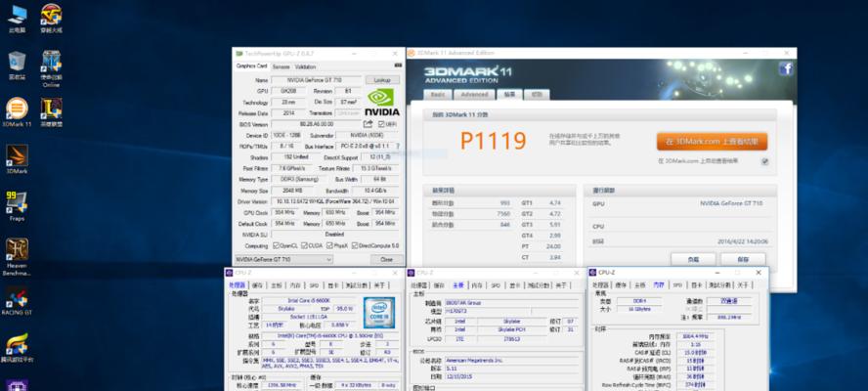Click the Intel Core i5 badge in CPU-Z
This screenshot has height=391, width=868.
(x=379, y=313)
